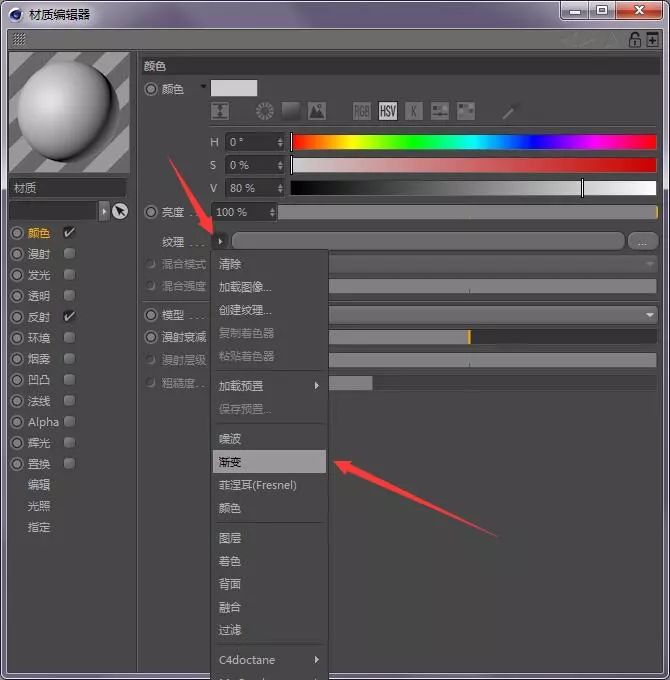Switch the color sliders to RGB mode
Image resolution: width=670 pixels, height=680 pixels.
tap(362, 111)
